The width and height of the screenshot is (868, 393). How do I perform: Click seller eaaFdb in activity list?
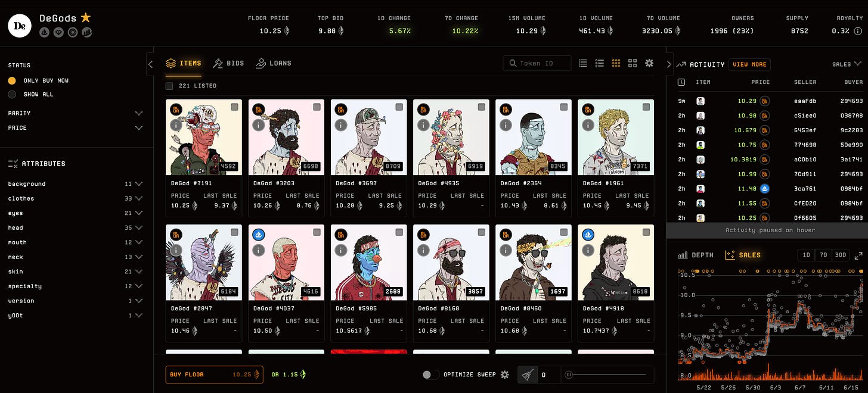[805, 101]
